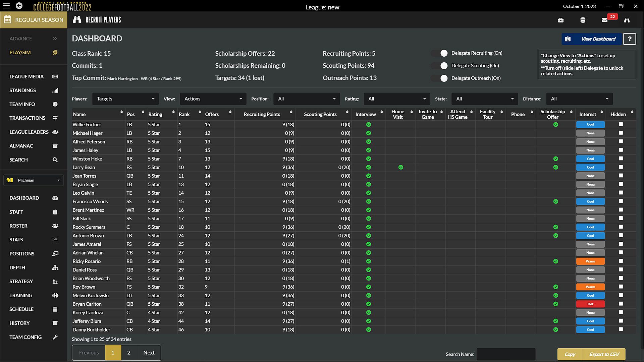Expand the View Actions dropdown

[213, 99]
